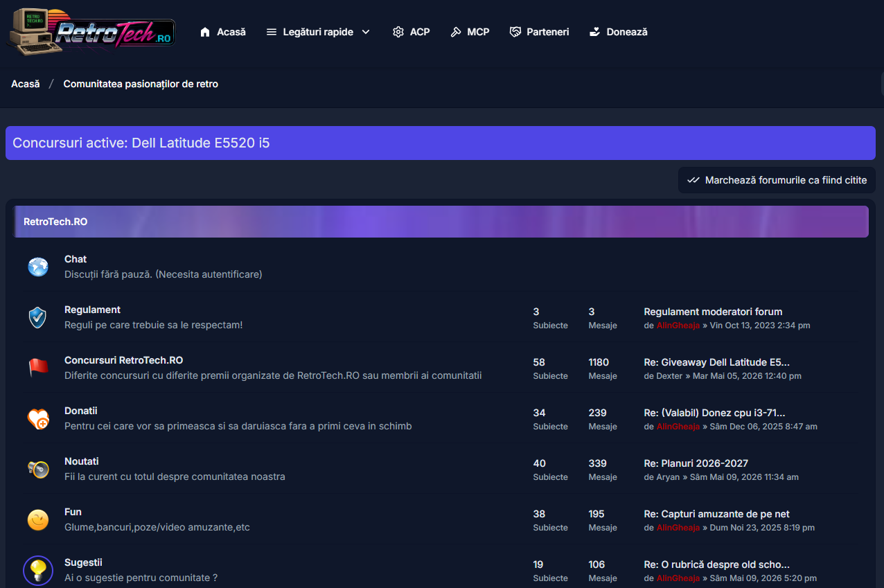Screen dimensions: 884x588
Task: Click the gavel icon beside MCP
Action: coord(456,32)
